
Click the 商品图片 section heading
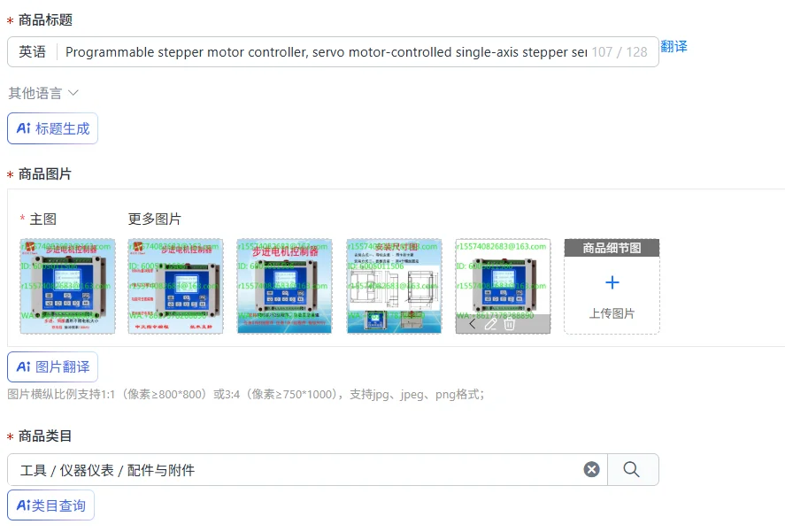click(45, 174)
